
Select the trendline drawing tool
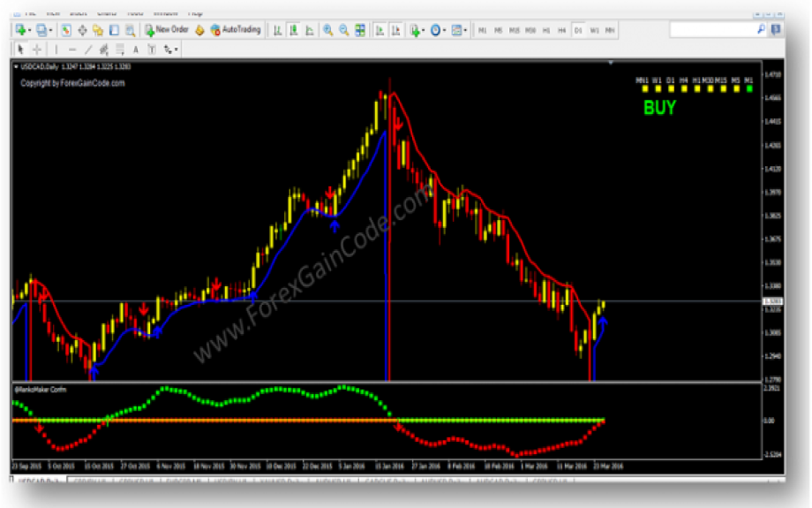pyautogui.click(x=88, y=49)
